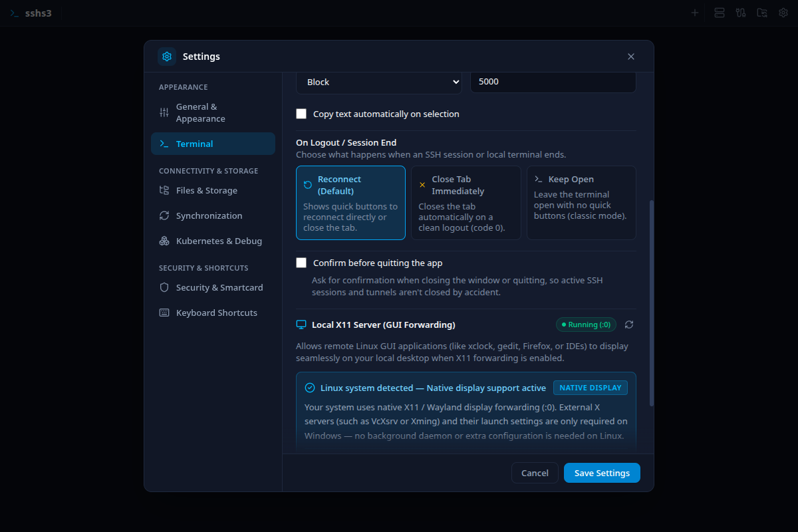Click the Settings dialog gear icon
798x532 pixels.
pos(167,57)
